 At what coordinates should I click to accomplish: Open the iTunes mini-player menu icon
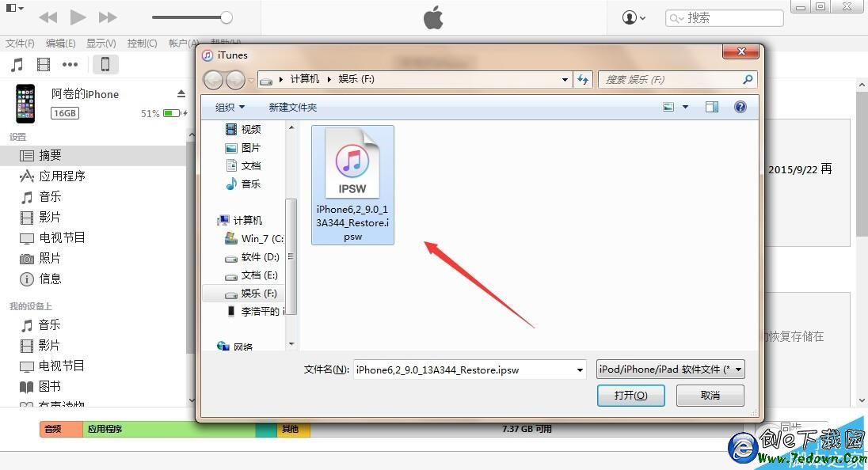13,8
